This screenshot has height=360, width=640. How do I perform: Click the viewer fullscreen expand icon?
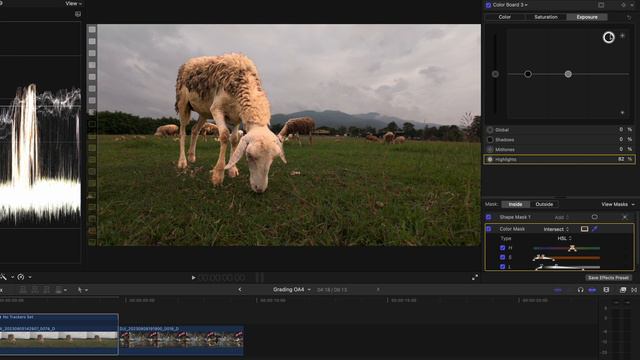pyautogui.click(x=475, y=278)
